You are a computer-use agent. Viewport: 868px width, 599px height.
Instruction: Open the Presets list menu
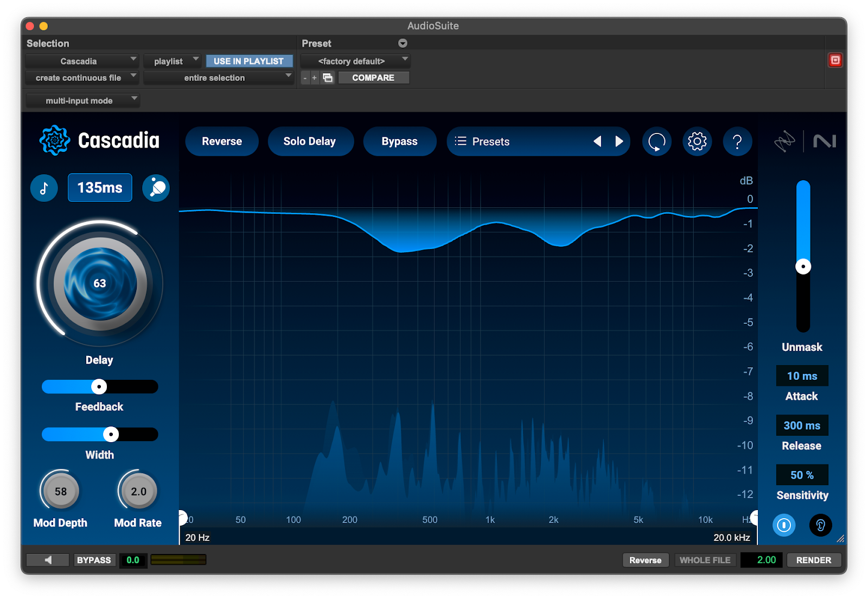point(483,142)
